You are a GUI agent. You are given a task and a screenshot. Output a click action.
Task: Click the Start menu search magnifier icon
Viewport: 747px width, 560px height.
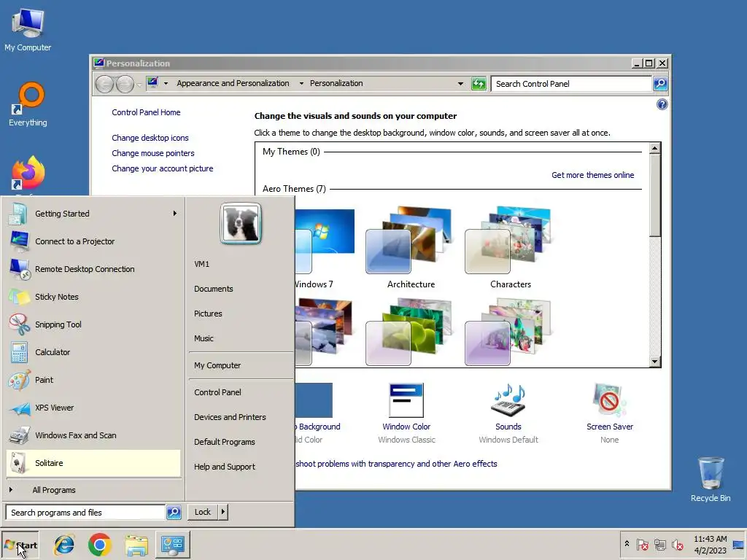point(174,513)
